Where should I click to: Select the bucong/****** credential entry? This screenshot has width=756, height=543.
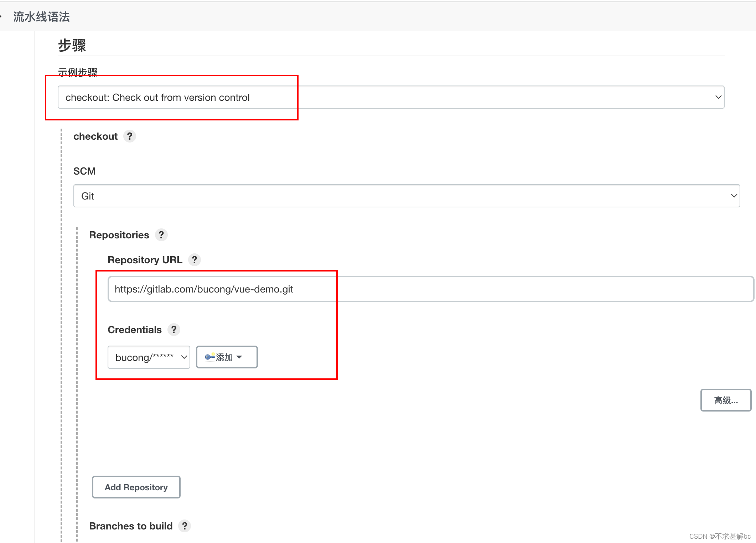coord(144,357)
